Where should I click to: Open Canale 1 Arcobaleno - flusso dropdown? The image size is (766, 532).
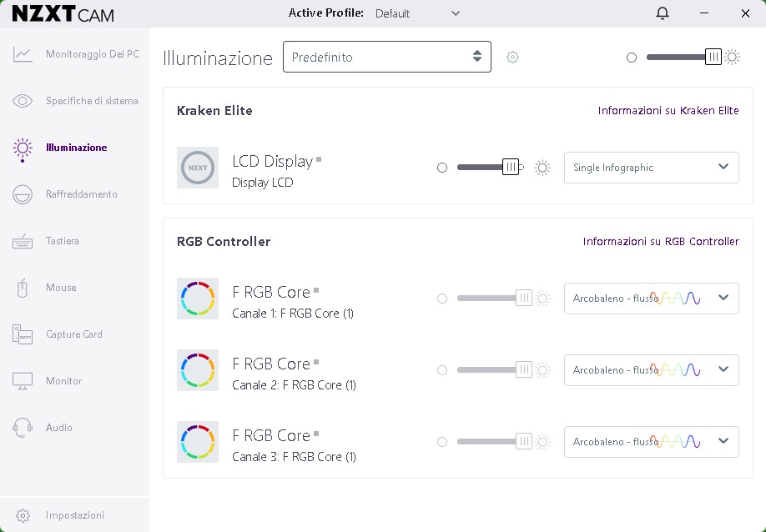(651, 299)
